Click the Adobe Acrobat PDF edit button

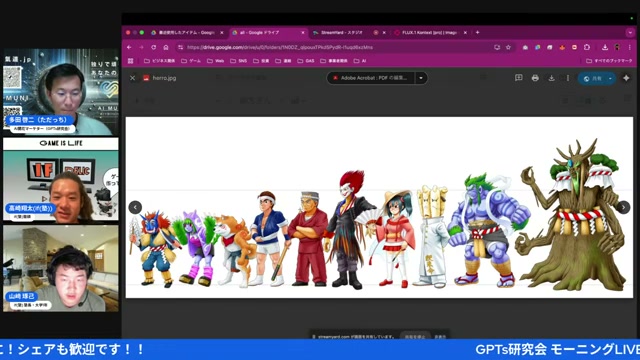(x=371, y=78)
